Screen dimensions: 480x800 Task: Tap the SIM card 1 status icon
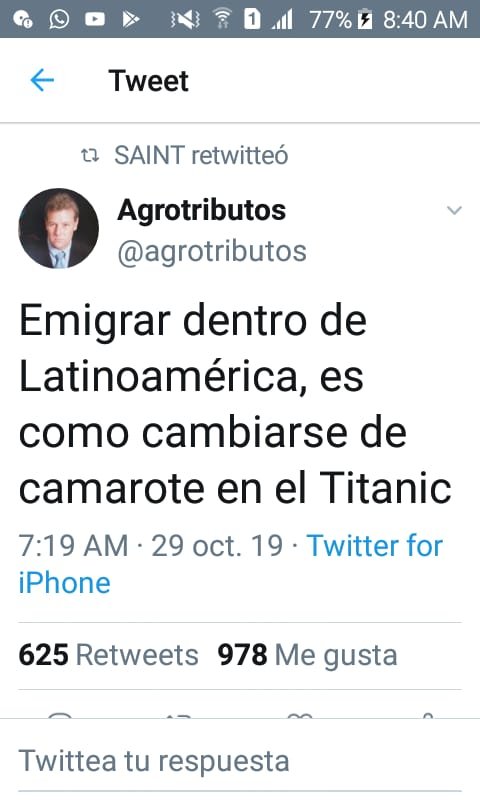point(252,19)
